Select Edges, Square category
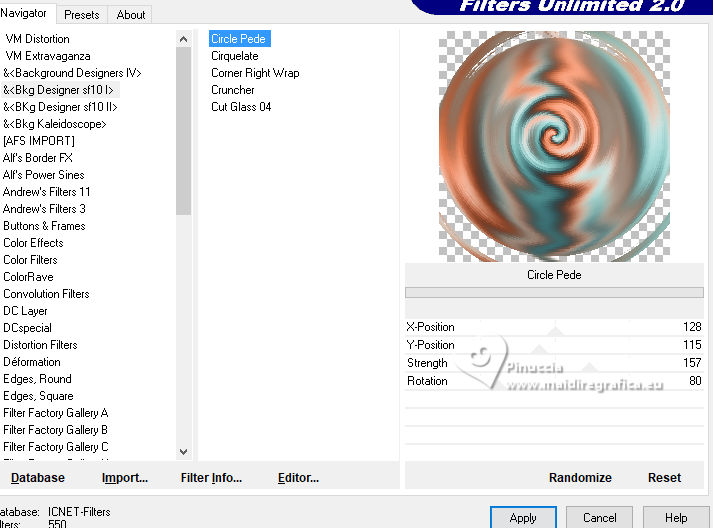This screenshot has width=713, height=528. coord(38,396)
